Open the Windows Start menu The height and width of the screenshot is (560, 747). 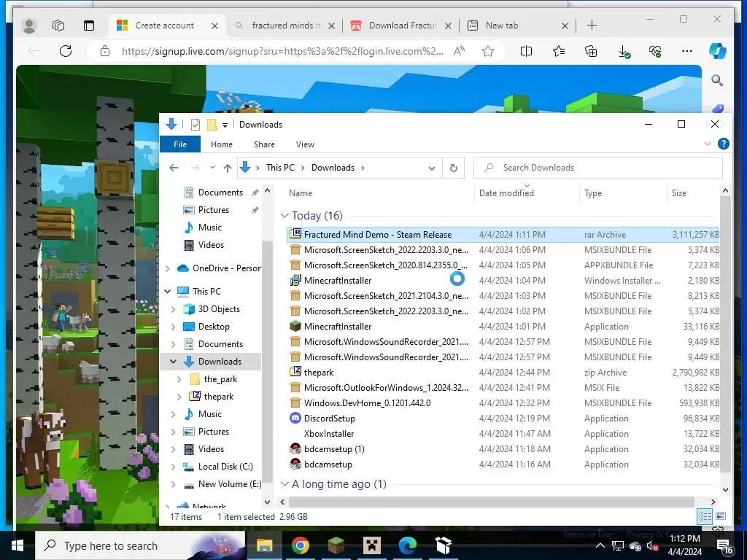point(18,545)
